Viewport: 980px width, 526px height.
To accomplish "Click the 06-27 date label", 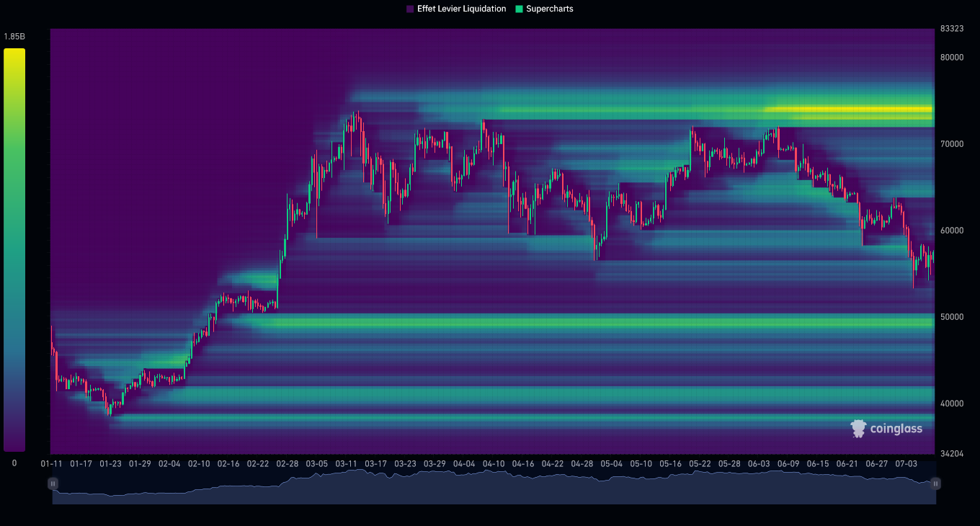I will pyautogui.click(x=877, y=464).
